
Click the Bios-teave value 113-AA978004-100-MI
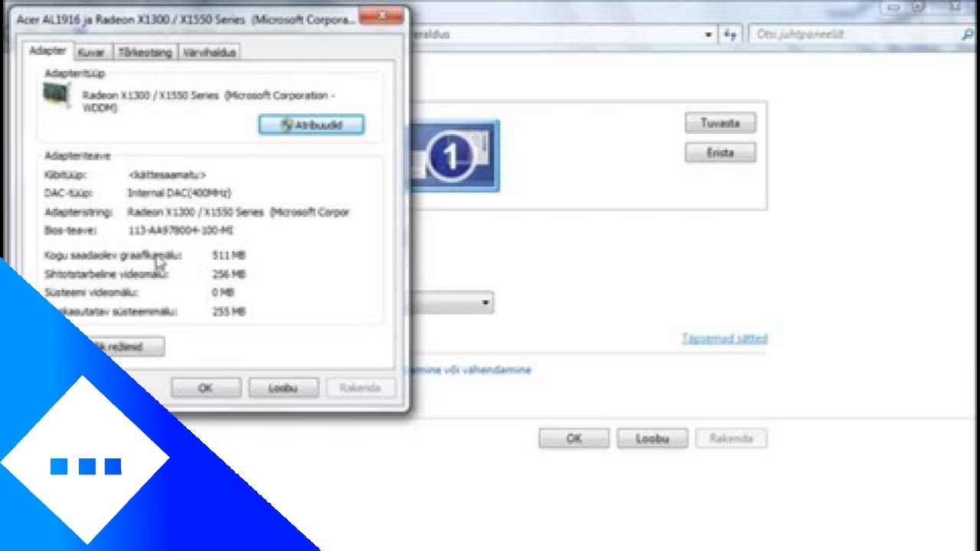pyautogui.click(x=181, y=230)
